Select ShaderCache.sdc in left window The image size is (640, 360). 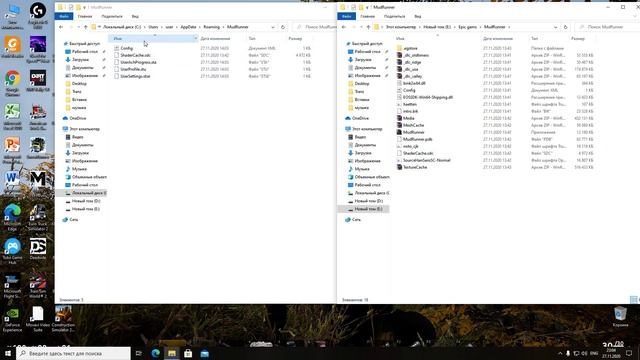[135, 55]
